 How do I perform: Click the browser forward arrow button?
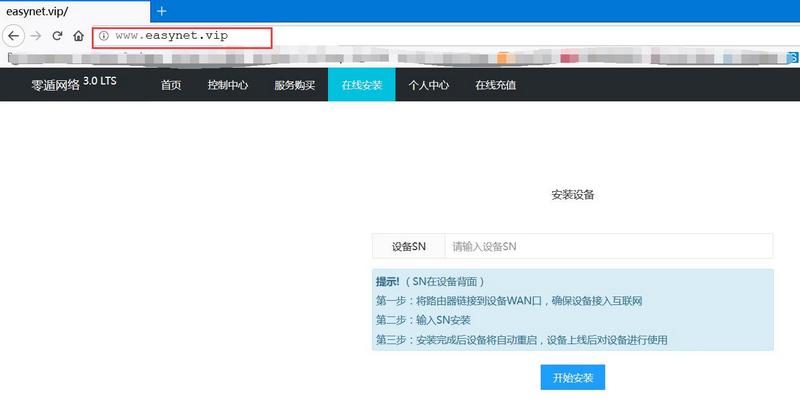click(37, 36)
